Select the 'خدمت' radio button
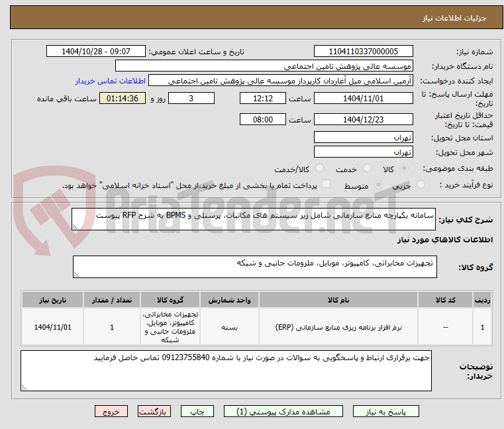Screen dimensions: 504x429 click(367, 168)
